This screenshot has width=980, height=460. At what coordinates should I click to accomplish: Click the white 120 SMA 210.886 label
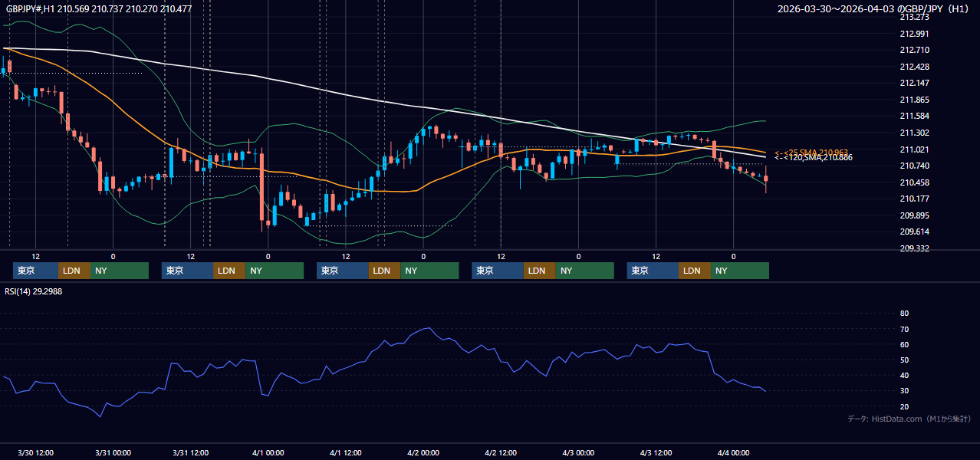(x=813, y=157)
